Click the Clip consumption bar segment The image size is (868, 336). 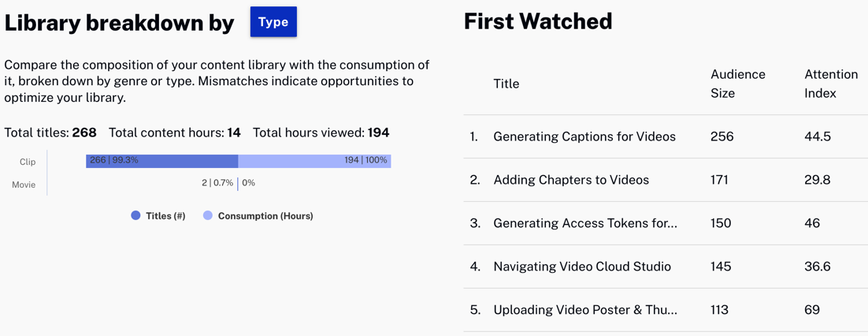pyautogui.click(x=314, y=161)
